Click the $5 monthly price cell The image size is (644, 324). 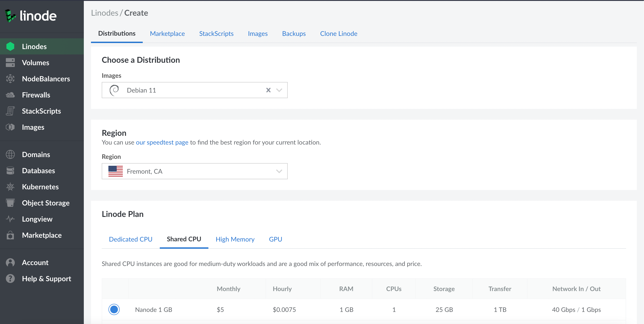coord(220,309)
